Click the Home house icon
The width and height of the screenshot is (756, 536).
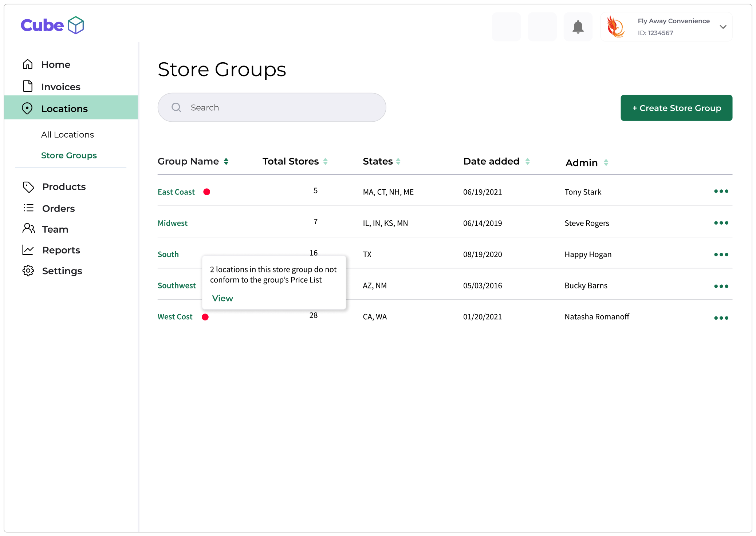[x=28, y=64]
